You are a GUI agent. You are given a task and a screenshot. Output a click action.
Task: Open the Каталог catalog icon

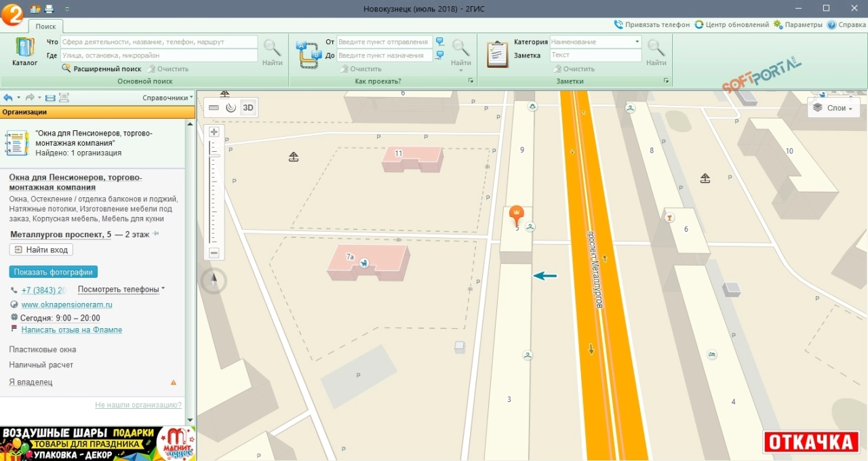pos(24,52)
